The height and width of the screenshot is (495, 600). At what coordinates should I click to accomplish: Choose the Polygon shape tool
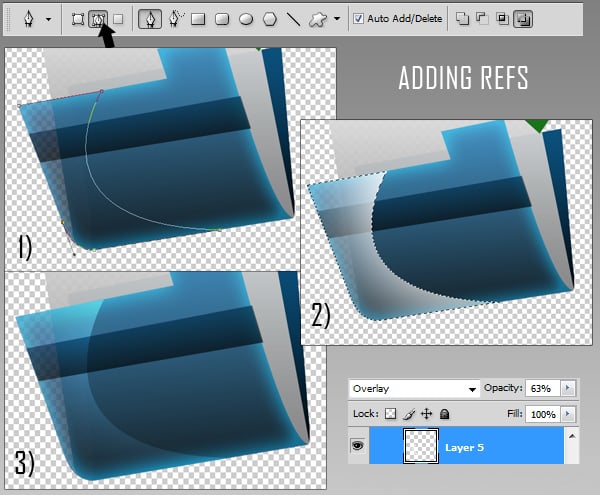269,18
